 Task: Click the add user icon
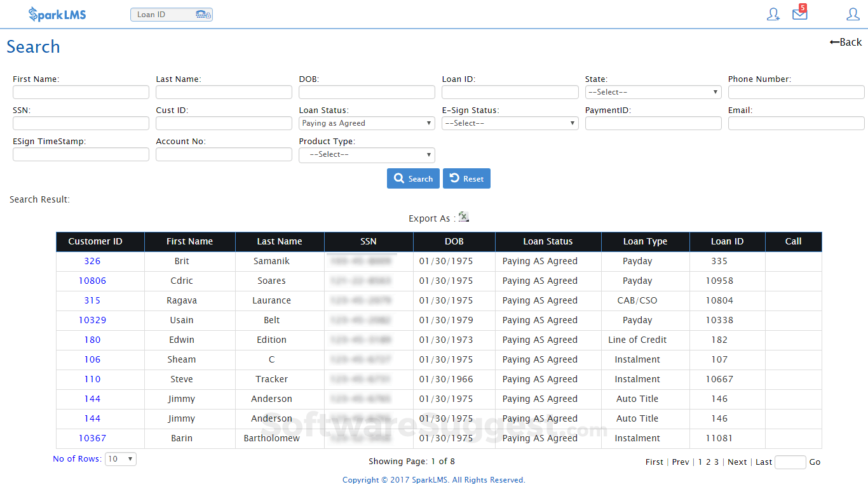[773, 14]
